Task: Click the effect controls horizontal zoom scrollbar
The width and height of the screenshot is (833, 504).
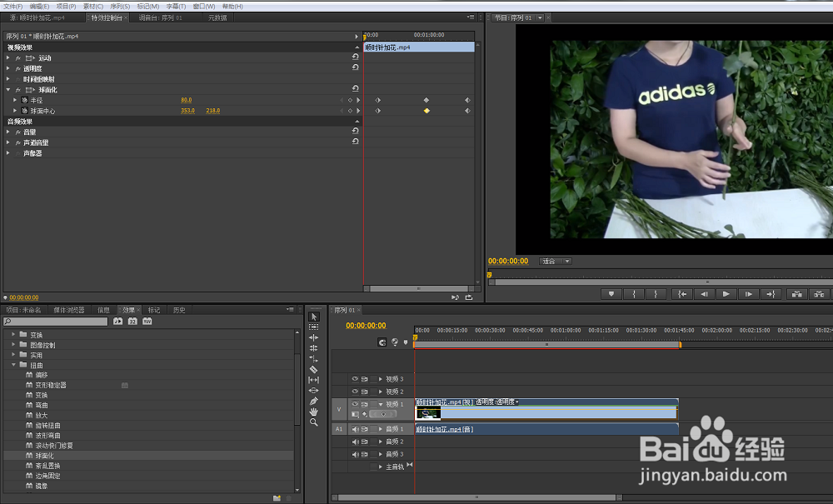Action: tap(419, 288)
